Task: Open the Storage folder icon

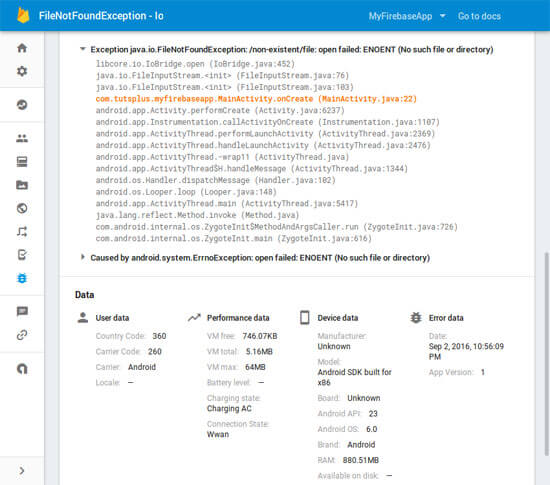Action: (x=22, y=185)
